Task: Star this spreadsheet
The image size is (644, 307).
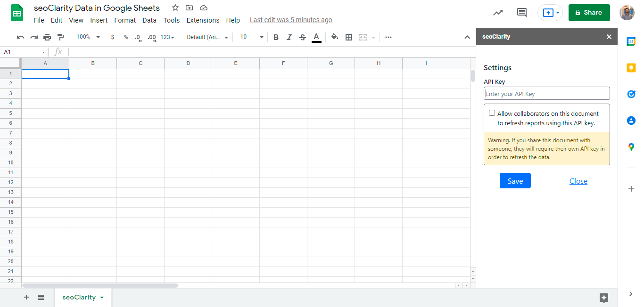Action: 175,8
